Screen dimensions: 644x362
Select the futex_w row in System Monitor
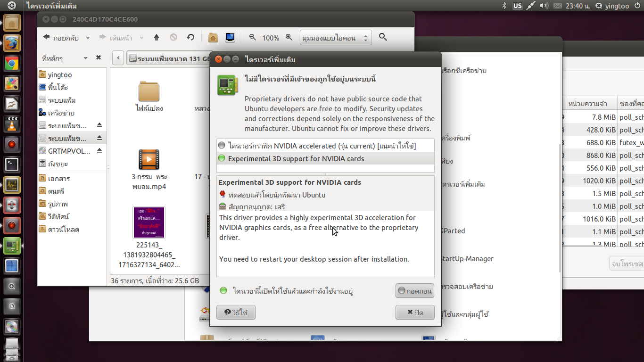tap(604, 142)
